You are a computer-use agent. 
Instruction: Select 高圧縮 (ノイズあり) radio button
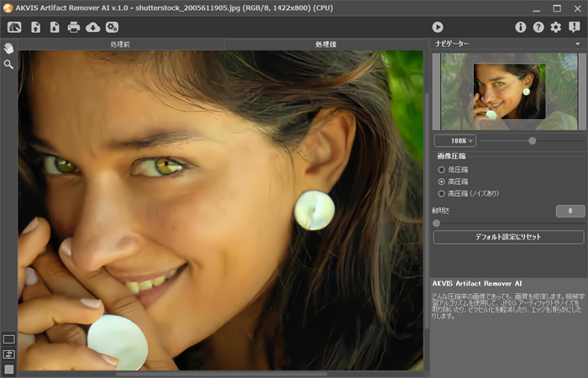[441, 193]
